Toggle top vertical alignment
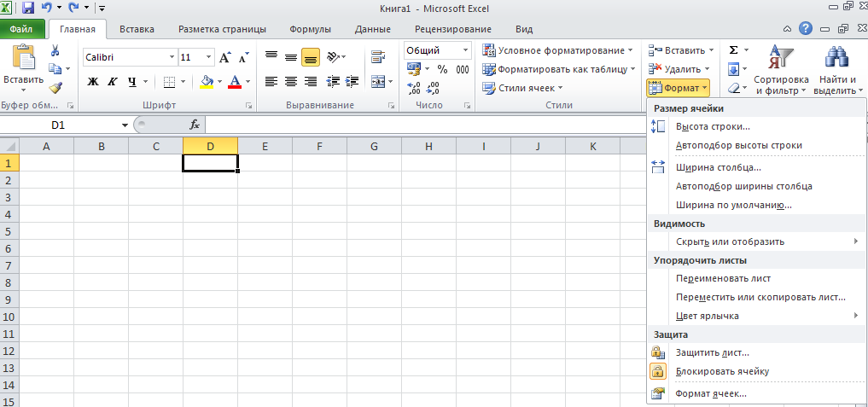The width and height of the screenshot is (868, 407). [x=271, y=56]
